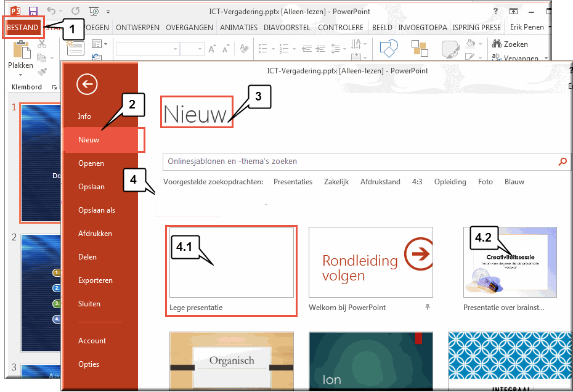This screenshot has height=392, width=573.
Task: Click the Numbering list icon
Action: (x=284, y=49)
